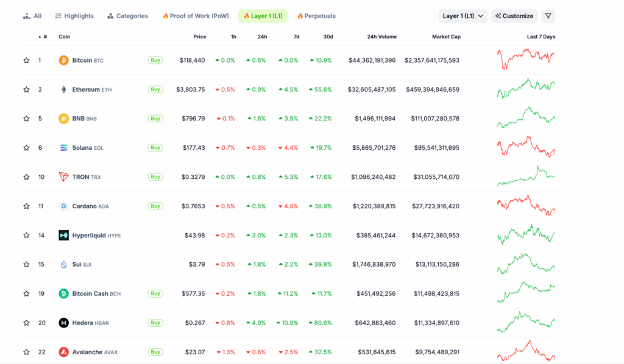Select the green Layer 1 (L1) tab
624x364 pixels.
pos(263,16)
